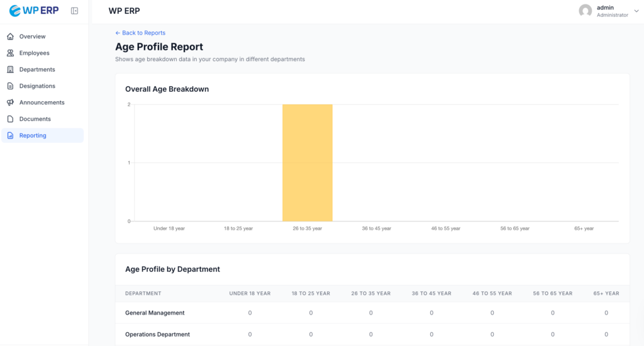Click the Designations document icon
Screen dimensions: 644x346
pyautogui.click(x=10, y=86)
